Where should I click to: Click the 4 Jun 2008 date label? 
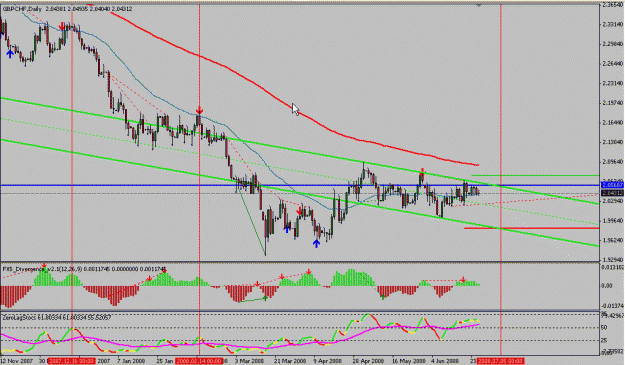tap(446, 361)
